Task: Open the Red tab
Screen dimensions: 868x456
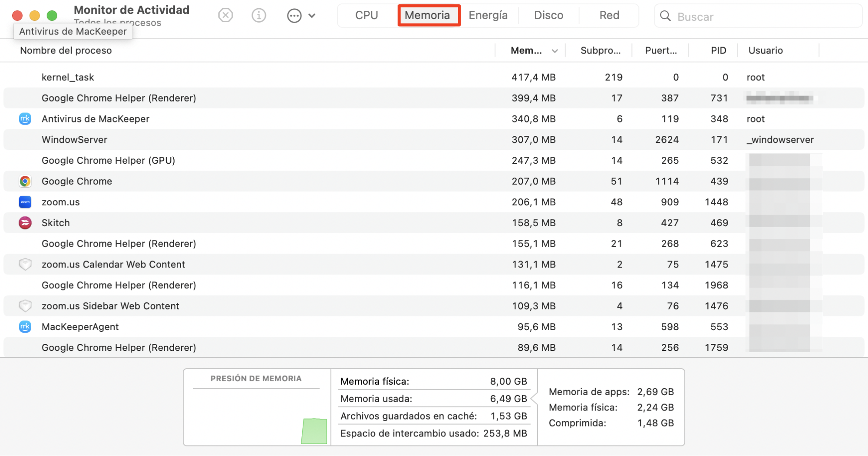Action: [609, 15]
